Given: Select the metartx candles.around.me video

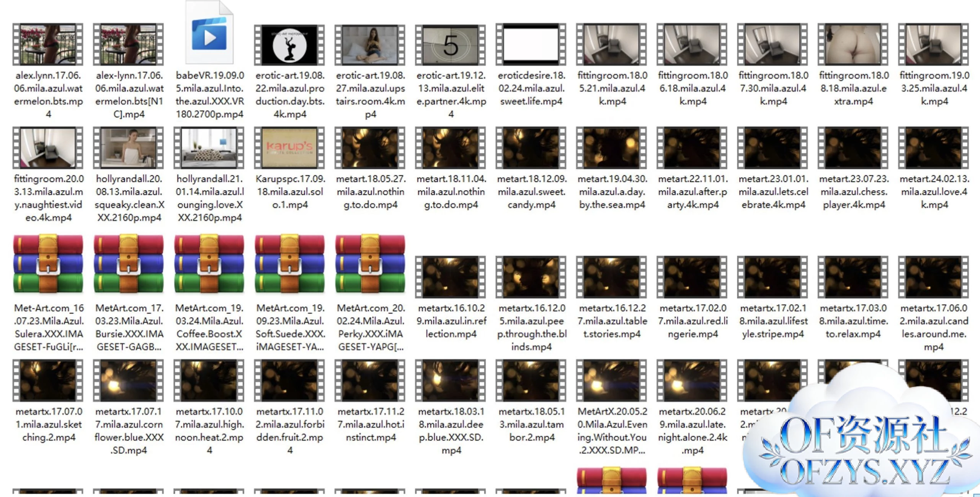Looking at the screenshot, I should pyautogui.click(x=934, y=277).
